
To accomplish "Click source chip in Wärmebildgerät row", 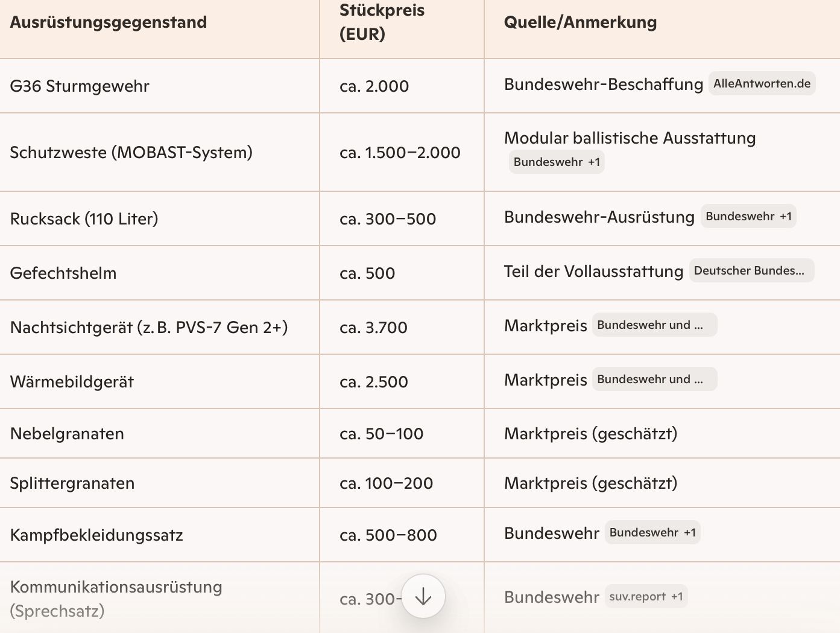I will (x=654, y=380).
